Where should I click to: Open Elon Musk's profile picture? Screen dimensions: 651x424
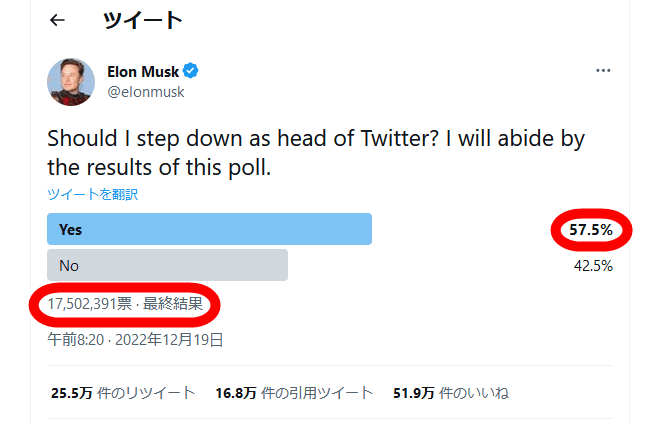coord(71,82)
